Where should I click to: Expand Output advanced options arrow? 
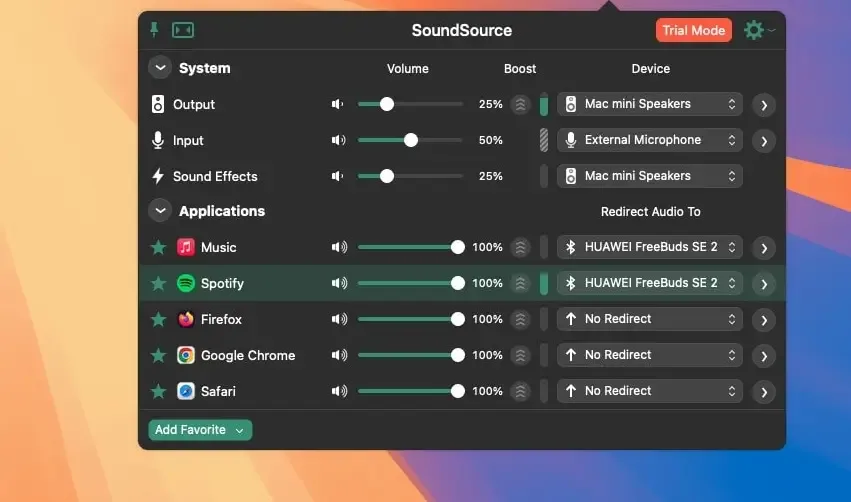(x=764, y=105)
